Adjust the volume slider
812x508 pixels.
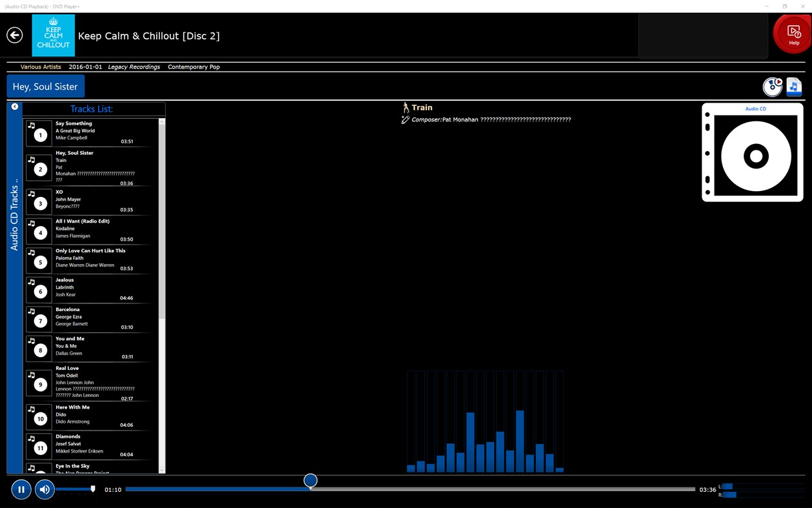[x=92, y=489]
